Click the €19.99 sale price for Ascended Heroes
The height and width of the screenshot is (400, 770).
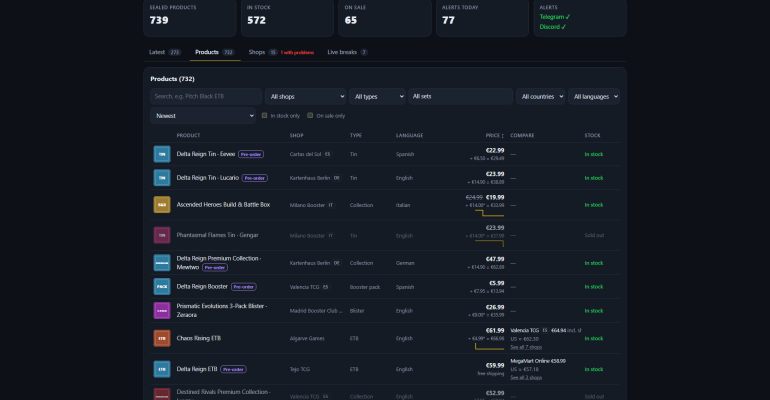[495, 197]
